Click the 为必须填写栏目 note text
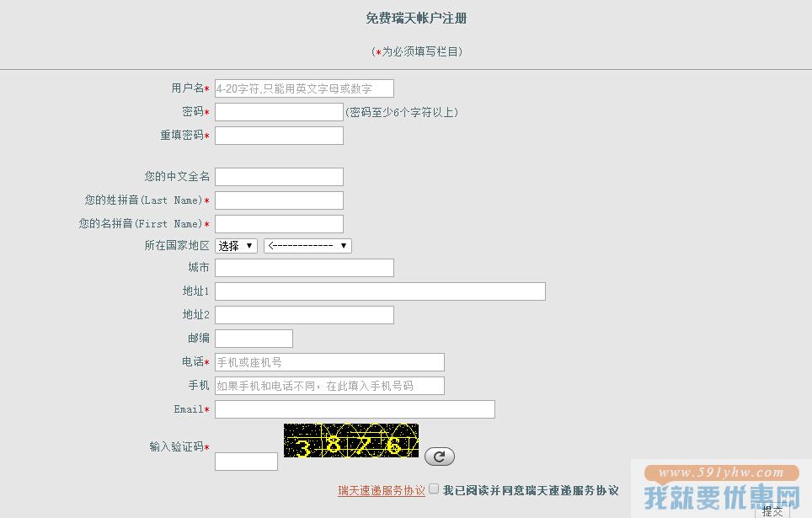 pyautogui.click(x=417, y=51)
